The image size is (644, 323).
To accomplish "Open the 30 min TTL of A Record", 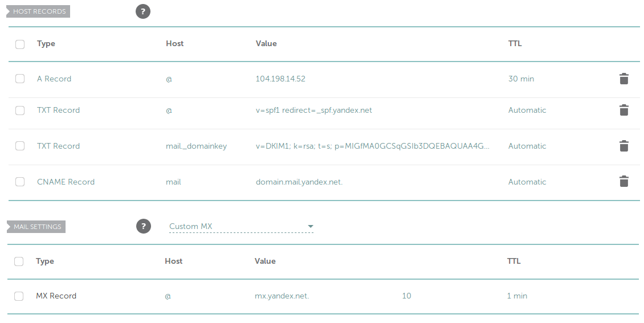I will [x=521, y=79].
